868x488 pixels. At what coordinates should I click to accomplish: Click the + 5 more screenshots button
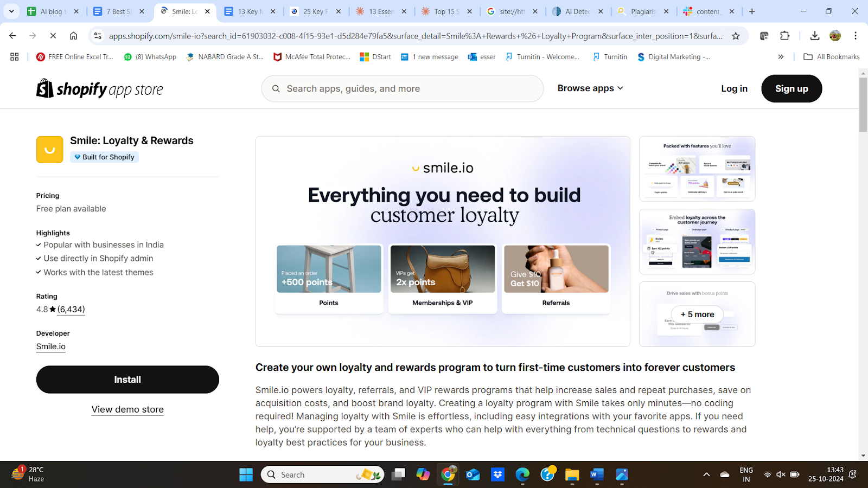pyautogui.click(x=697, y=314)
